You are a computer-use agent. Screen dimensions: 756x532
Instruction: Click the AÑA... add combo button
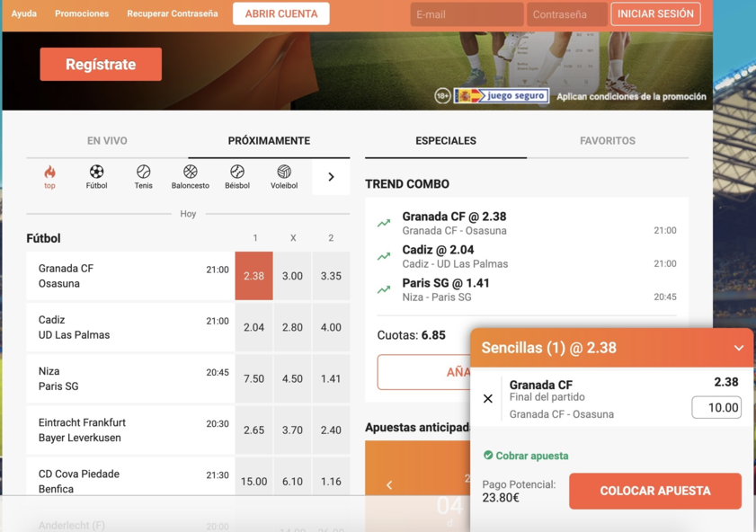tap(423, 372)
